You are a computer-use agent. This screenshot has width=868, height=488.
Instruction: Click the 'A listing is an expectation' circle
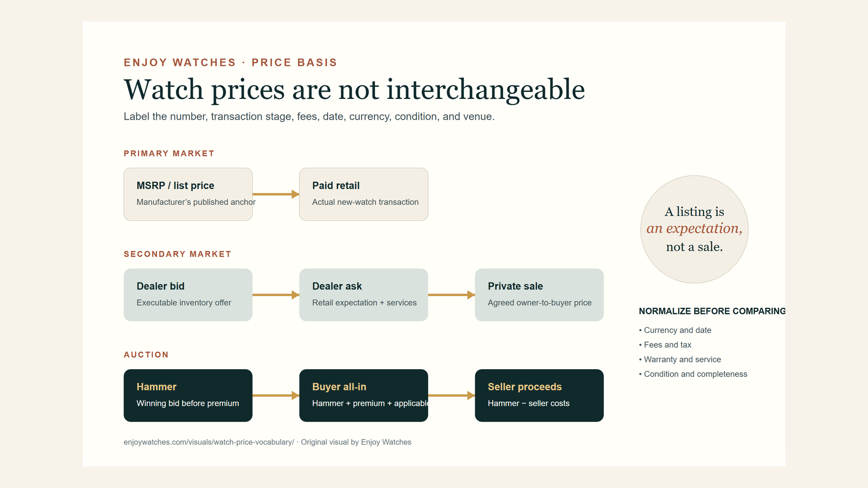694,230
